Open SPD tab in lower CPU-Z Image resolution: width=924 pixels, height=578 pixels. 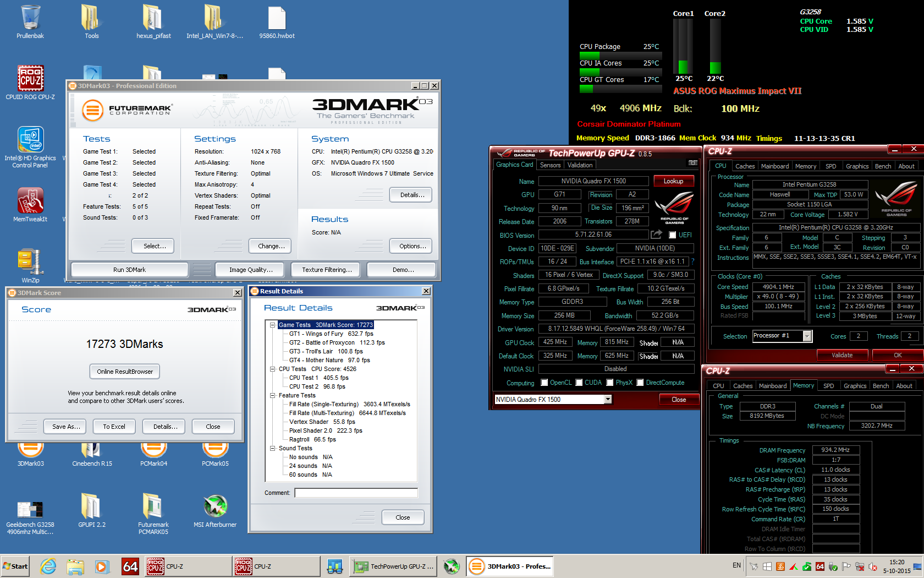pos(828,386)
